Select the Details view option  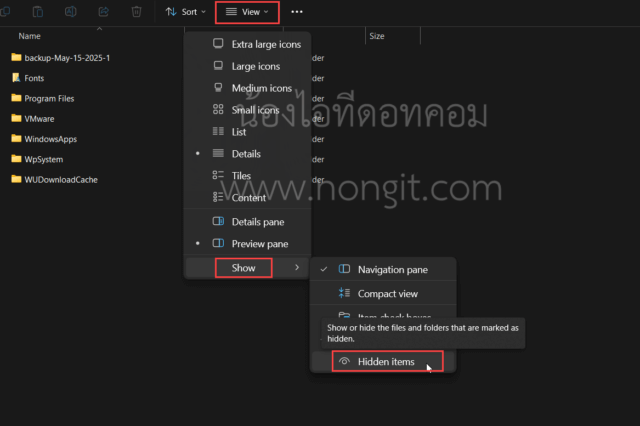coord(247,154)
